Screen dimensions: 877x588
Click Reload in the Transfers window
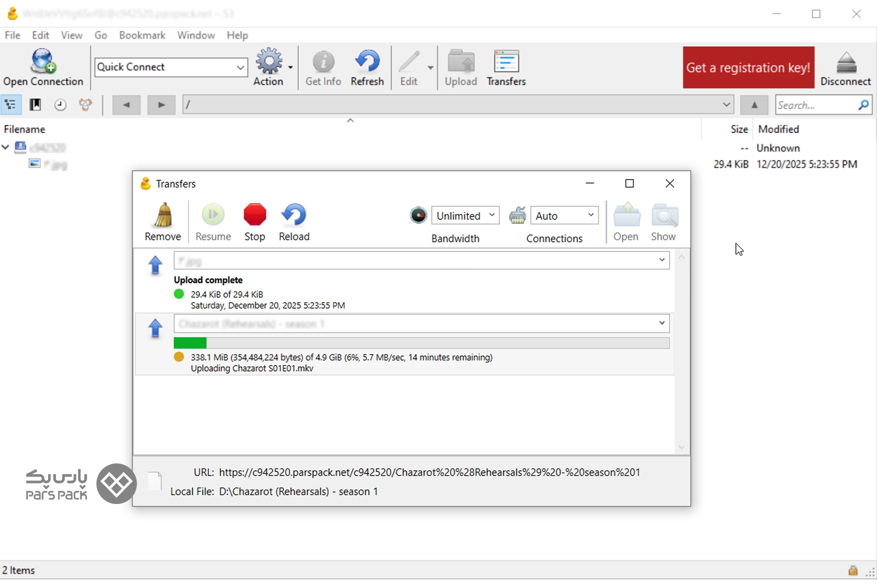point(294,215)
